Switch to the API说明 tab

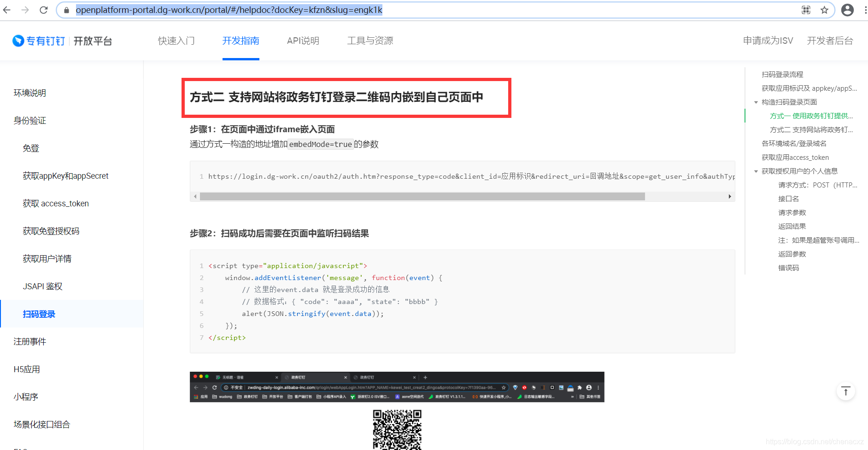303,41
